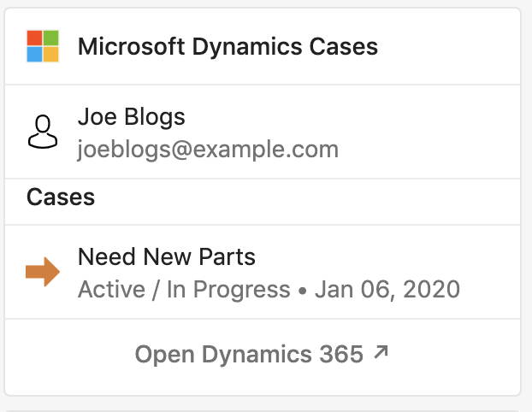Image resolution: width=532 pixels, height=412 pixels.
Task: Open Dynamics 365 link
Action: pyautogui.click(x=261, y=354)
